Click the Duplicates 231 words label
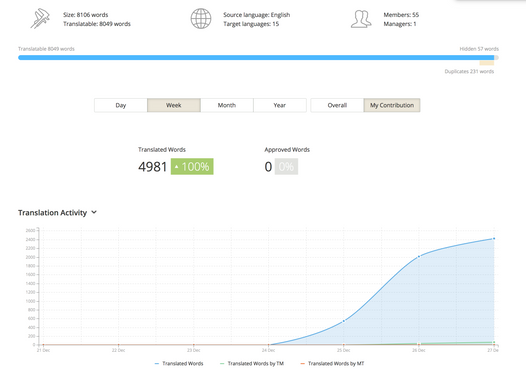526x380 pixels. pos(469,71)
